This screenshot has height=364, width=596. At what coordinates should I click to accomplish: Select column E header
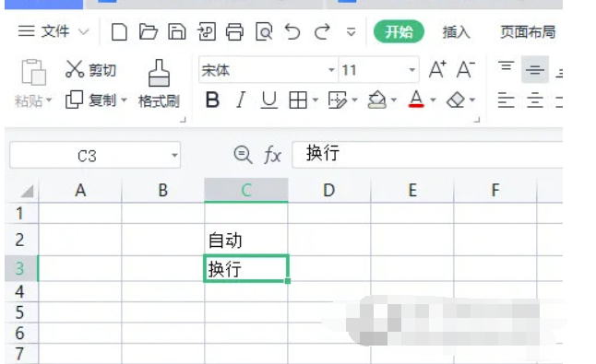412,190
